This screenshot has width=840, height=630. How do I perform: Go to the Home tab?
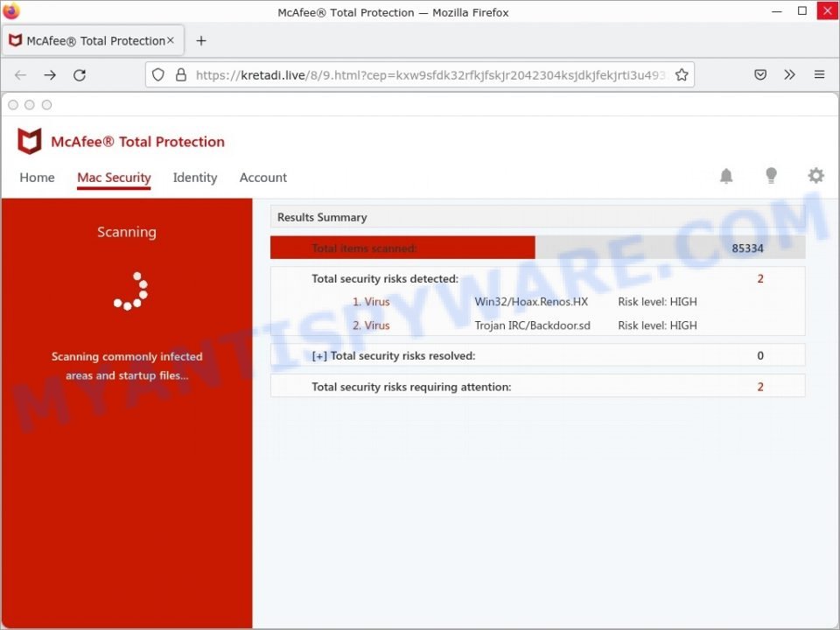[37, 178]
